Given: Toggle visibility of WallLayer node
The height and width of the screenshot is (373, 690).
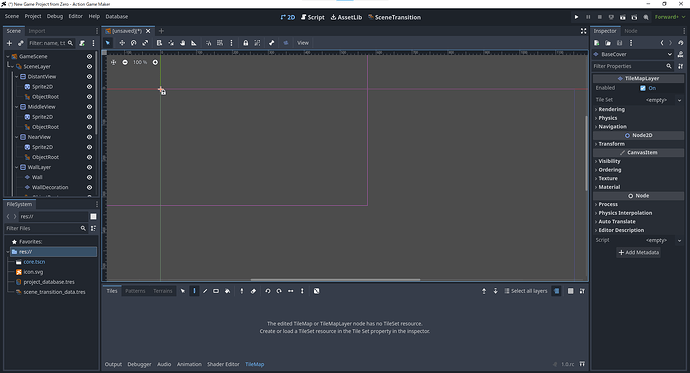Looking at the screenshot, I should 89,167.
